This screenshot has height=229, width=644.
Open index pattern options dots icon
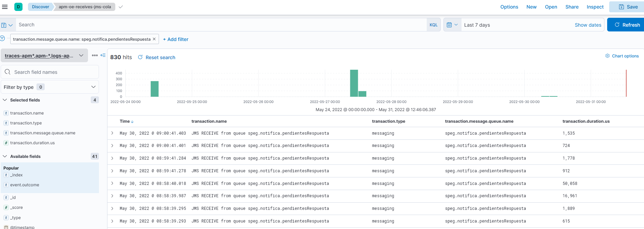click(x=95, y=55)
